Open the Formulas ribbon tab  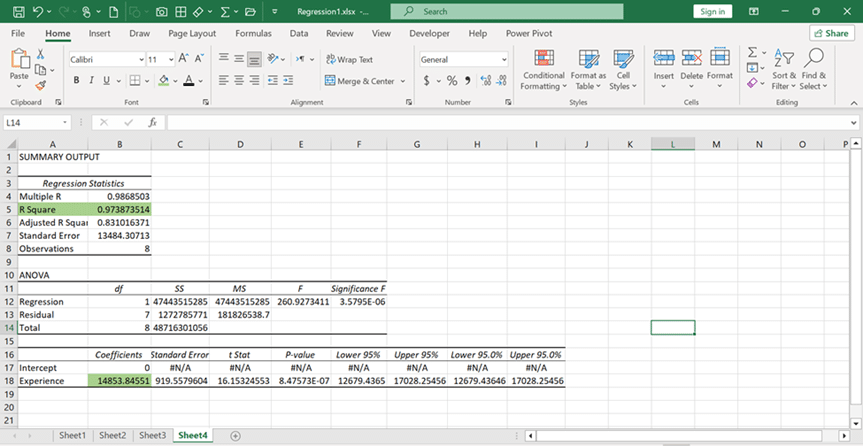point(253,33)
